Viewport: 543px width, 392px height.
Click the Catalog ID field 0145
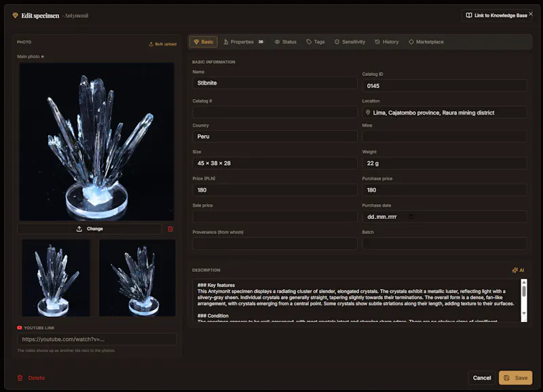point(445,86)
